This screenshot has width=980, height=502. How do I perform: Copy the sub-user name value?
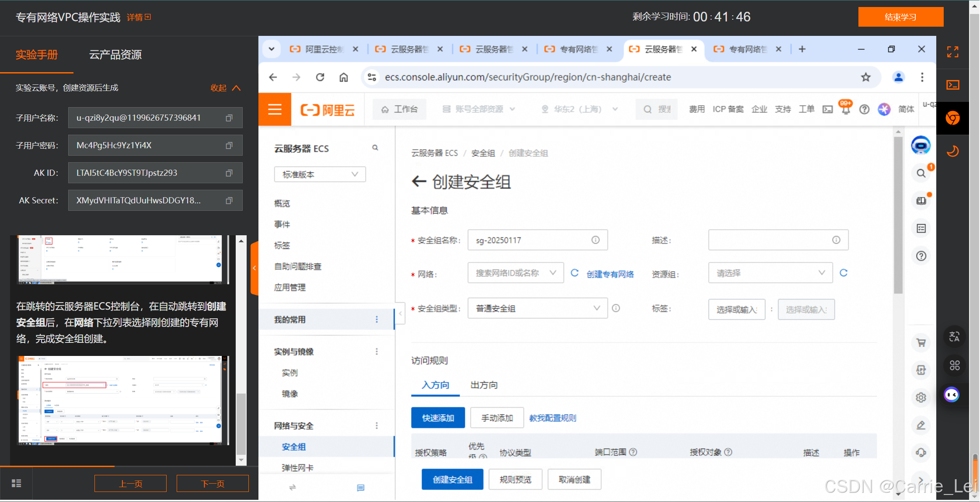pyautogui.click(x=229, y=118)
